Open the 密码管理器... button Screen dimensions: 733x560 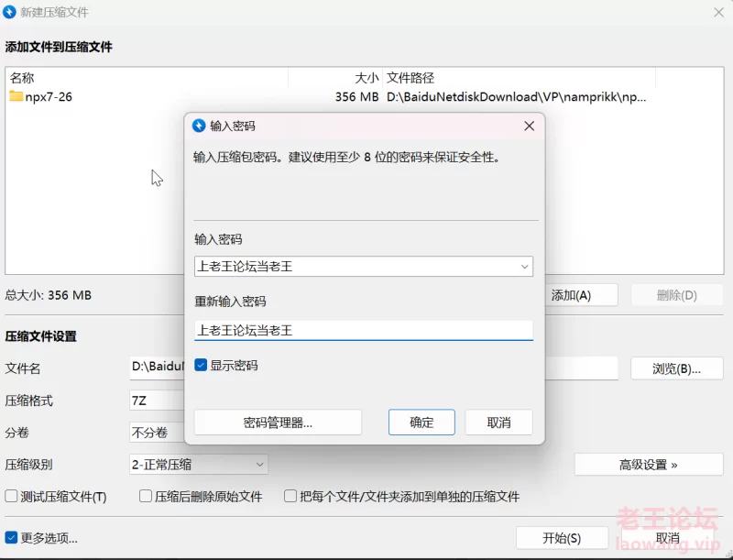click(278, 423)
